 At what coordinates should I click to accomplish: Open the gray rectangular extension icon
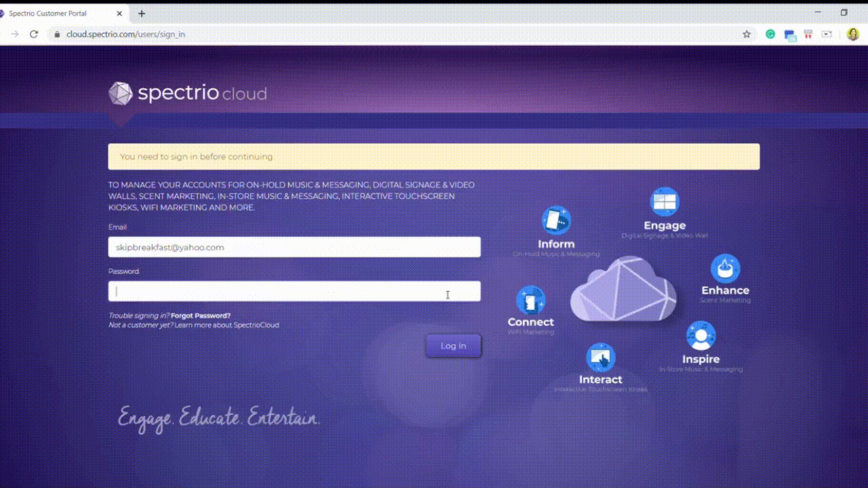tap(827, 34)
